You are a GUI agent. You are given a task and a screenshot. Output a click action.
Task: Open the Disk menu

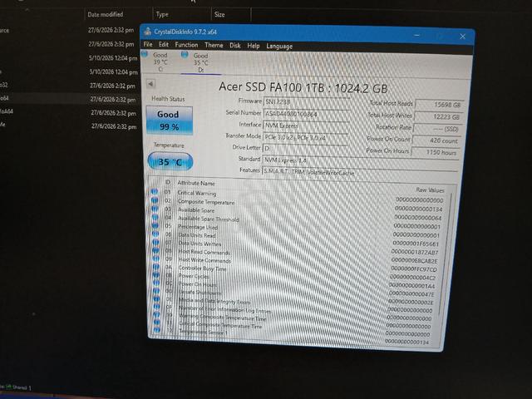click(x=234, y=46)
